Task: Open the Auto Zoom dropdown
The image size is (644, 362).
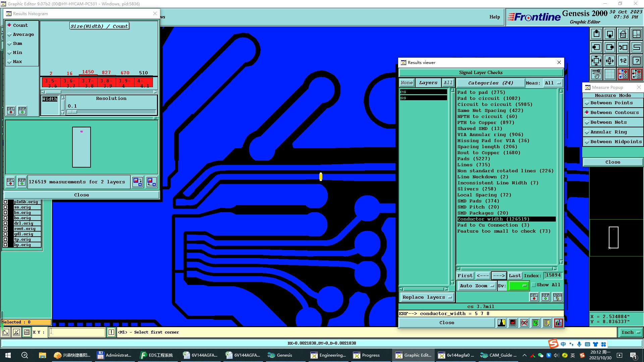Action: coord(477,286)
